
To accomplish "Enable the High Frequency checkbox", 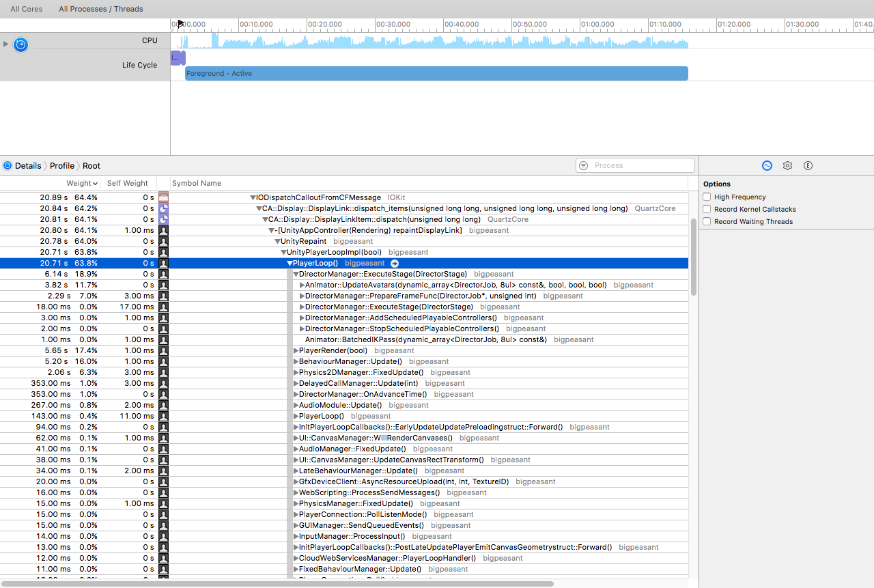I will coord(707,197).
